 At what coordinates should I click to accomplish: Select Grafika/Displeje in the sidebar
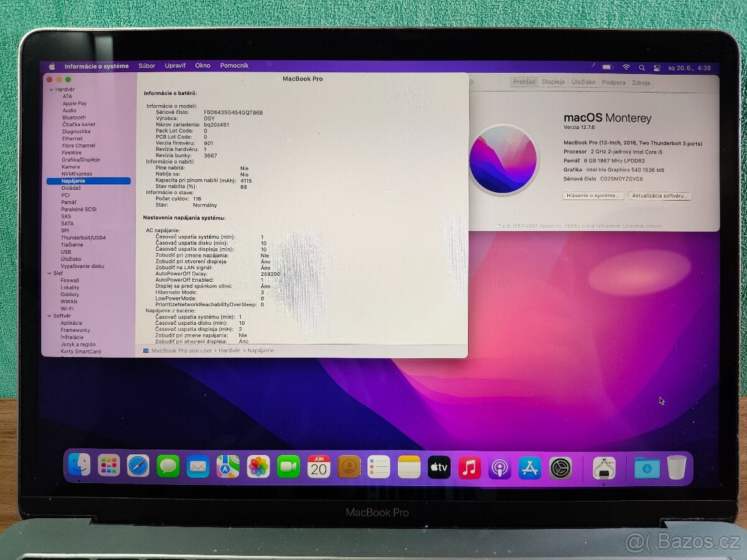click(x=80, y=160)
